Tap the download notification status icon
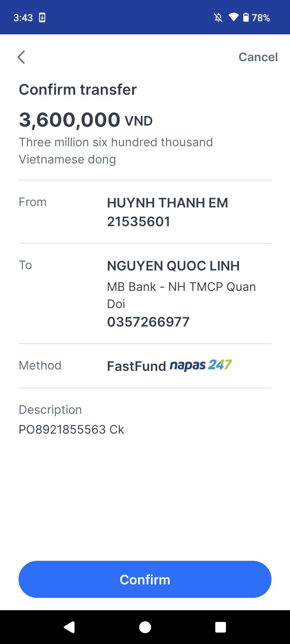Viewport: 290px width, 644px height. 42,18
